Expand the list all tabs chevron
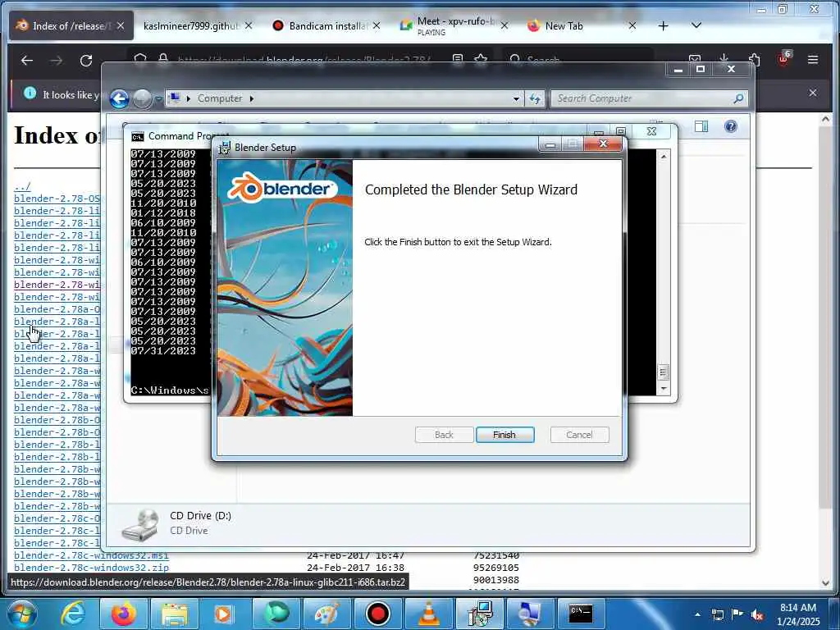This screenshot has height=630, width=840. [696, 25]
